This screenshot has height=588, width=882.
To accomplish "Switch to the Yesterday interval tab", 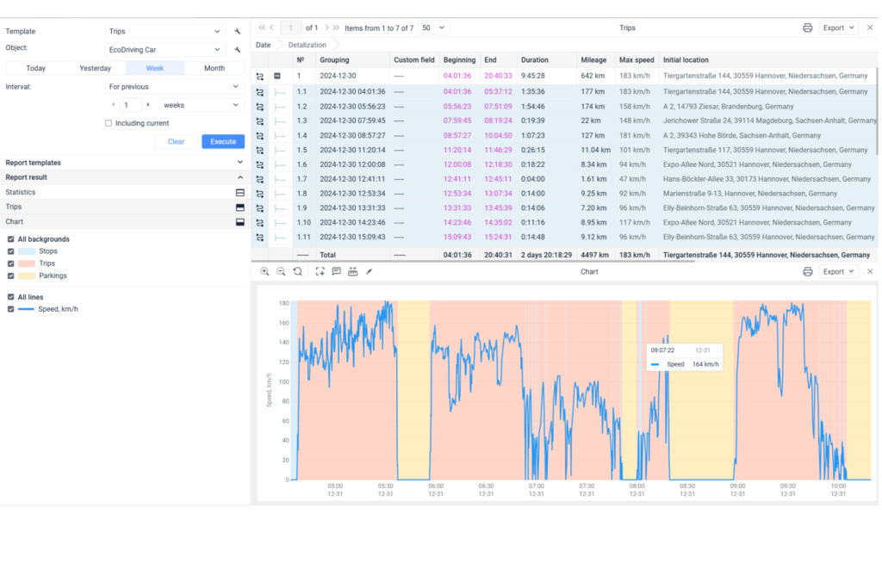I will click(x=95, y=68).
